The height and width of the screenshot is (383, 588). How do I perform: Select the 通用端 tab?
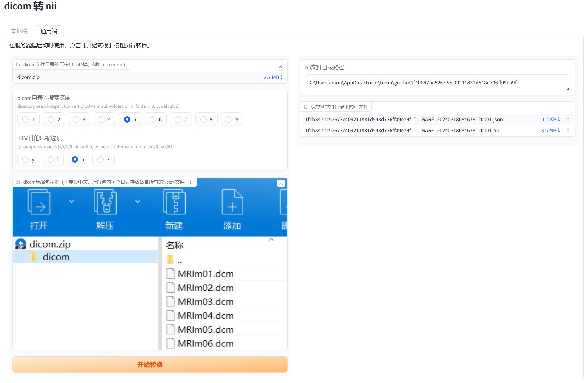pos(49,31)
